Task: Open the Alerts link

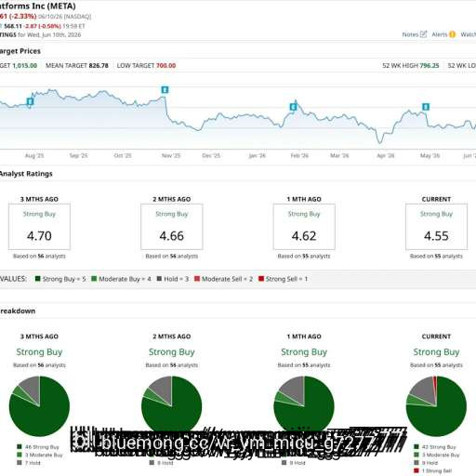Action: coord(440,34)
